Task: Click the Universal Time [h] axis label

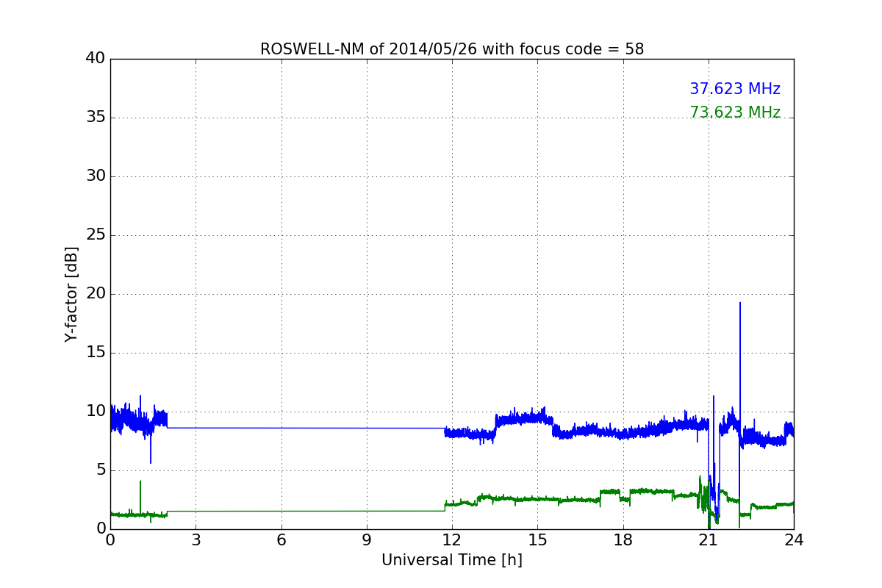Action: pyautogui.click(x=452, y=560)
